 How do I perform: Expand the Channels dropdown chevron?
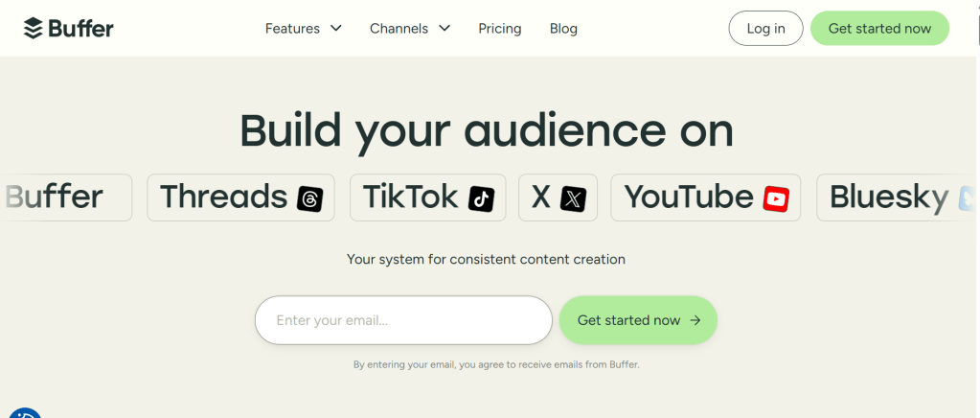click(x=444, y=29)
